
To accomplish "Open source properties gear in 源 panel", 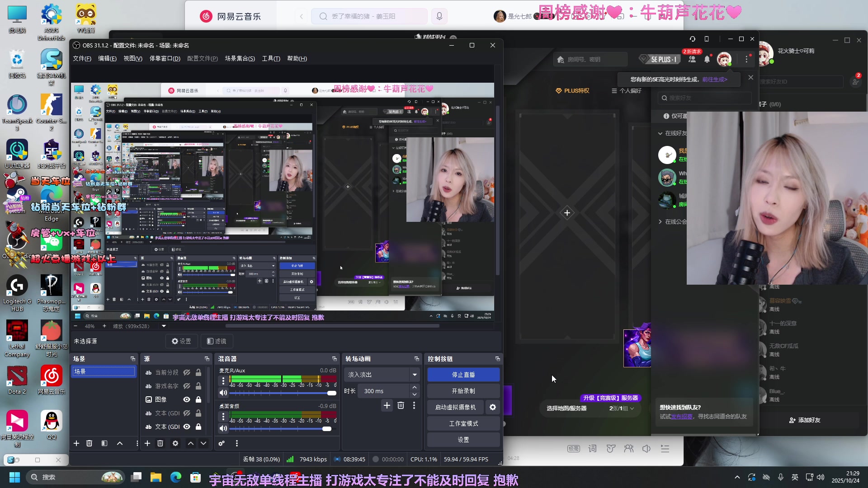I will click(175, 443).
